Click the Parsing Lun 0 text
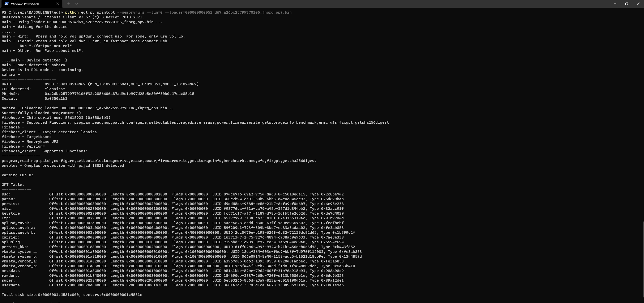The height and width of the screenshot is (303, 644). click(x=17, y=175)
